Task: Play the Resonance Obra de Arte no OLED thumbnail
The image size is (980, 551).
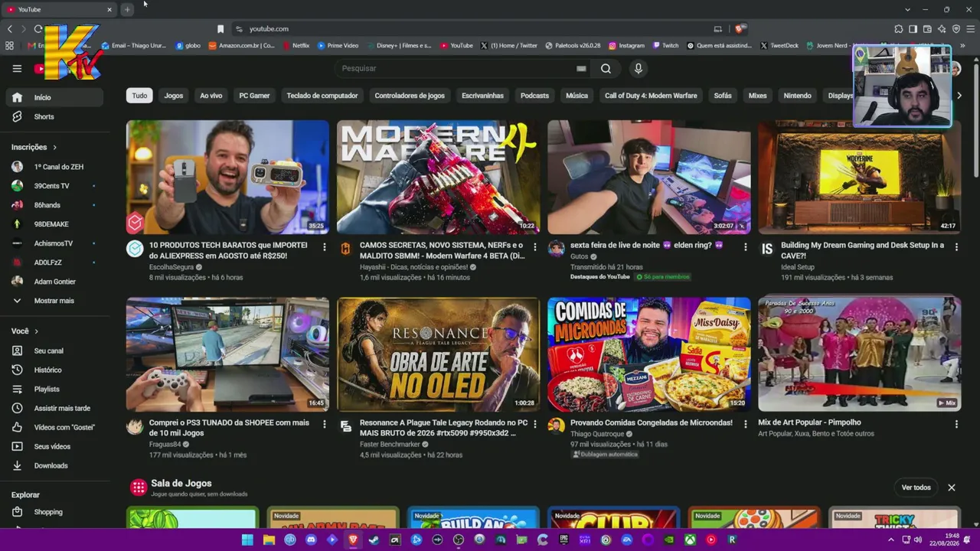Action: pos(438,354)
